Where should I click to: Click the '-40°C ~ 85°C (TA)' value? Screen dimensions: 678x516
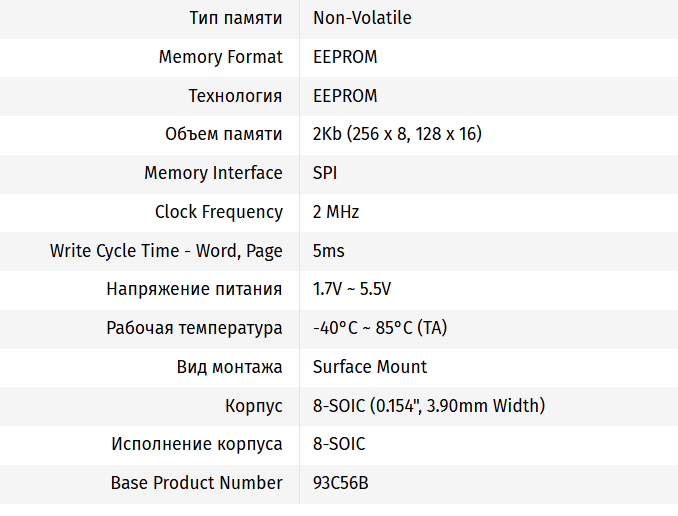coord(379,328)
